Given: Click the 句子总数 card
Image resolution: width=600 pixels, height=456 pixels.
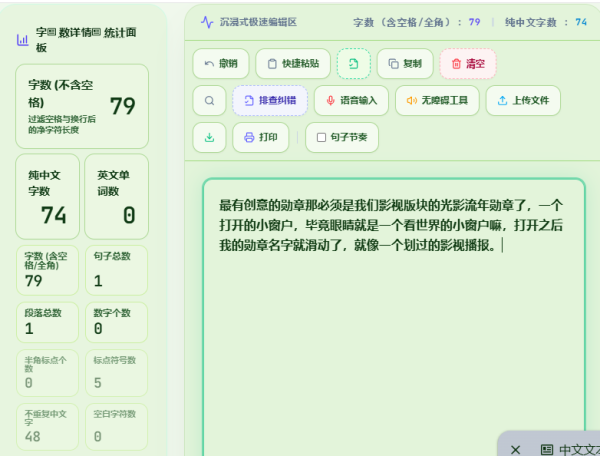Looking at the screenshot, I should pos(116,270).
